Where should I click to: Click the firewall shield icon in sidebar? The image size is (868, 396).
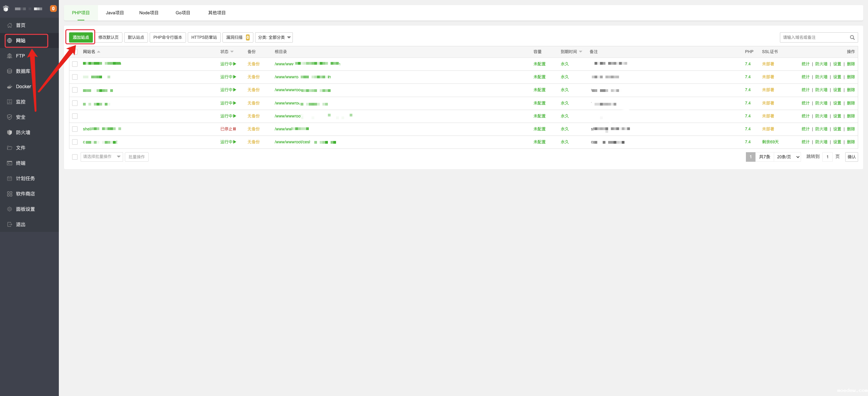(x=10, y=132)
